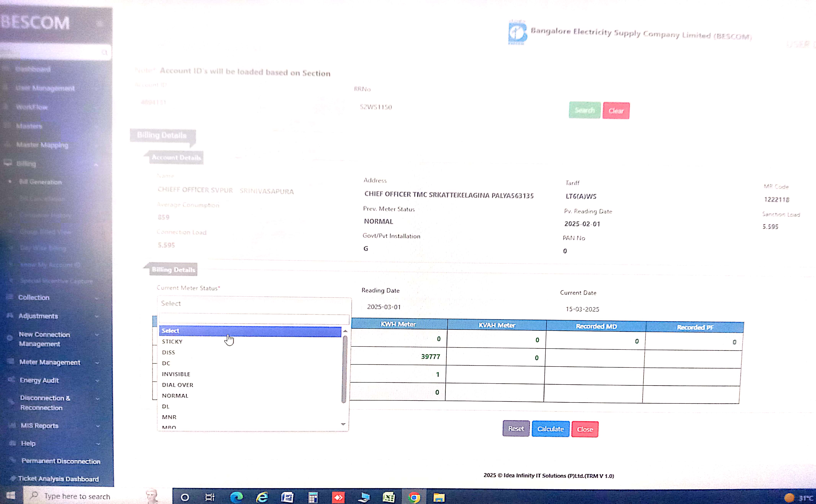This screenshot has height=504, width=816.
Task: Open the Current Meter Status dropdown
Action: click(254, 303)
